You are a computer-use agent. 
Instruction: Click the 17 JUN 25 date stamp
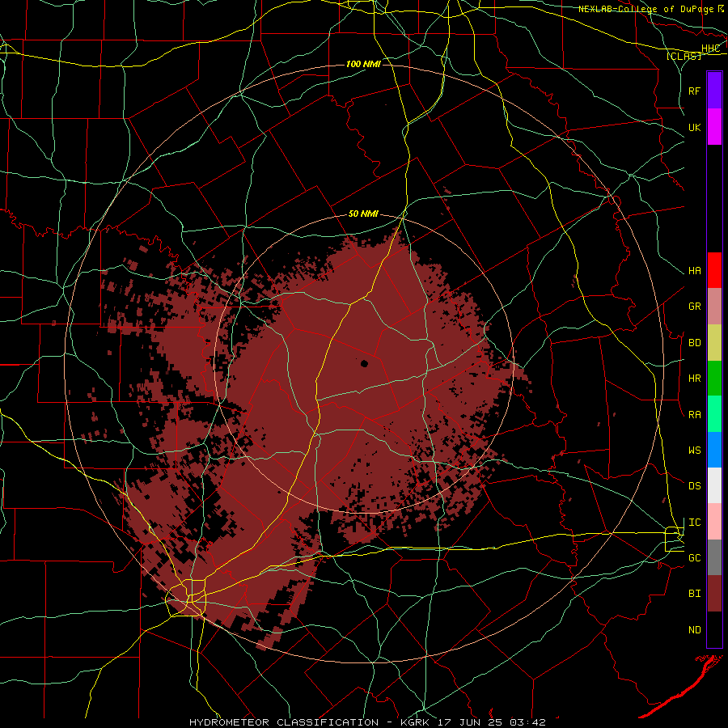[470, 722]
